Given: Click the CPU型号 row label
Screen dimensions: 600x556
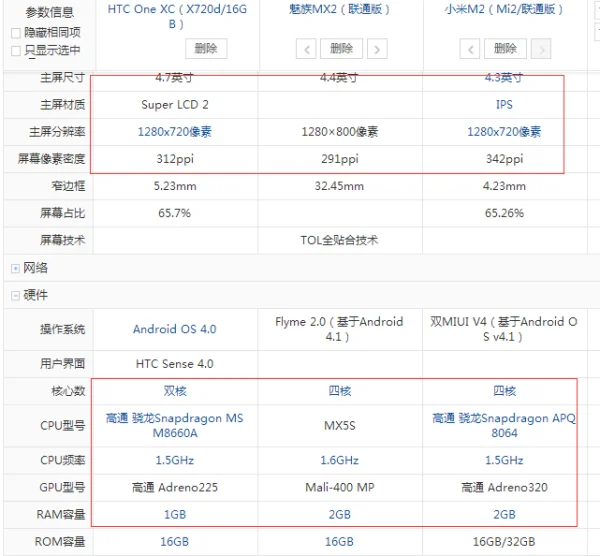Looking at the screenshot, I should pyautogui.click(x=63, y=426).
